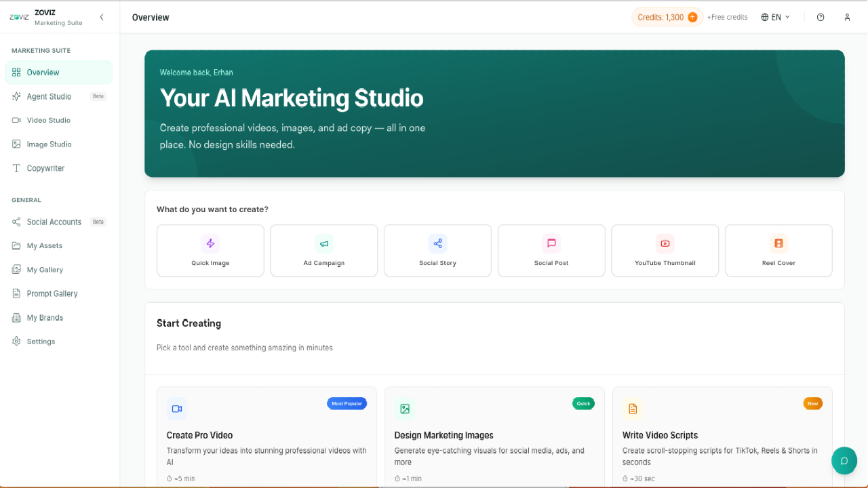This screenshot has width=868, height=488.
Task: Open the Write Video Scripts card title
Action: 660,435
